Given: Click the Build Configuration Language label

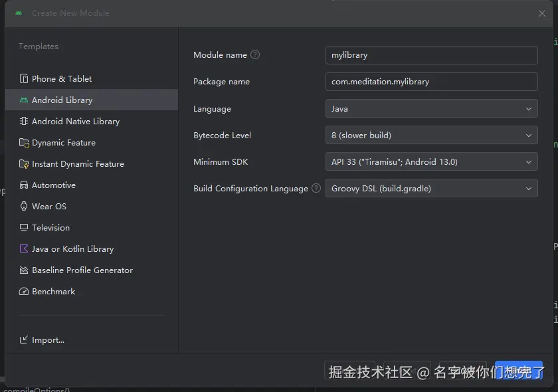Looking at the screenshot, I should pyautogui.click(x=250, y=188).
